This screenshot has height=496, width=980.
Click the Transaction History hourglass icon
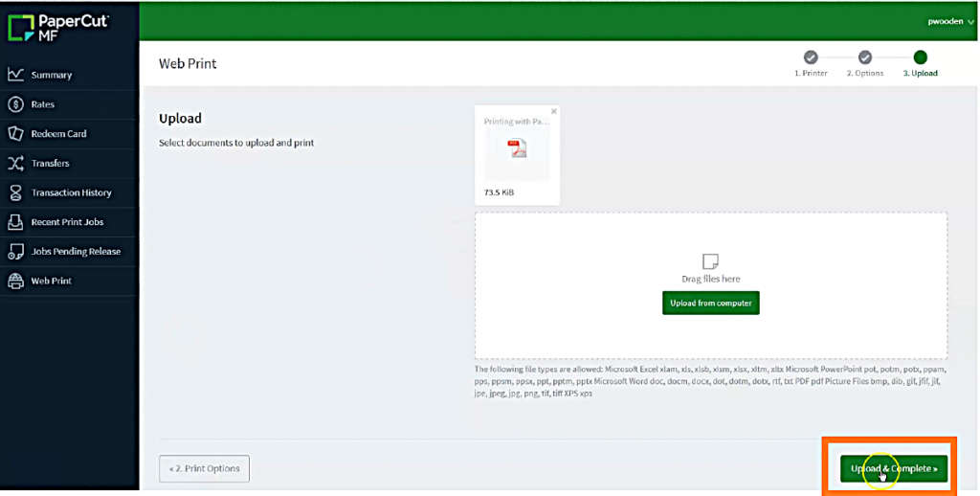15,192
